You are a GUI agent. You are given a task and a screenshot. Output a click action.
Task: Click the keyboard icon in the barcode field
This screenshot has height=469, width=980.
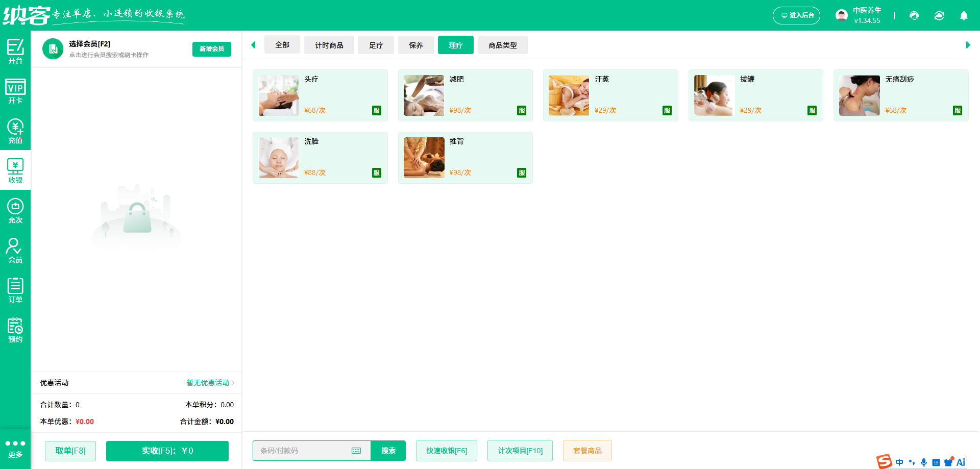tap(356, 451)
